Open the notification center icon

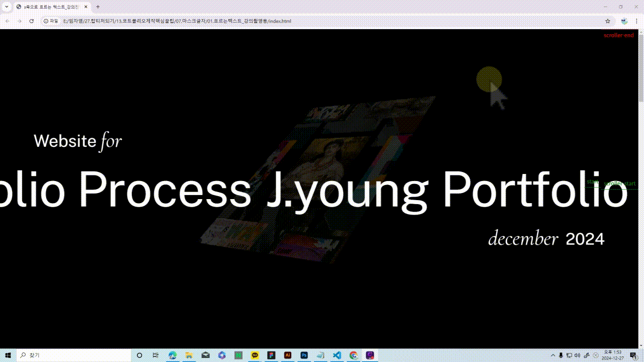[x=633, y=355]
